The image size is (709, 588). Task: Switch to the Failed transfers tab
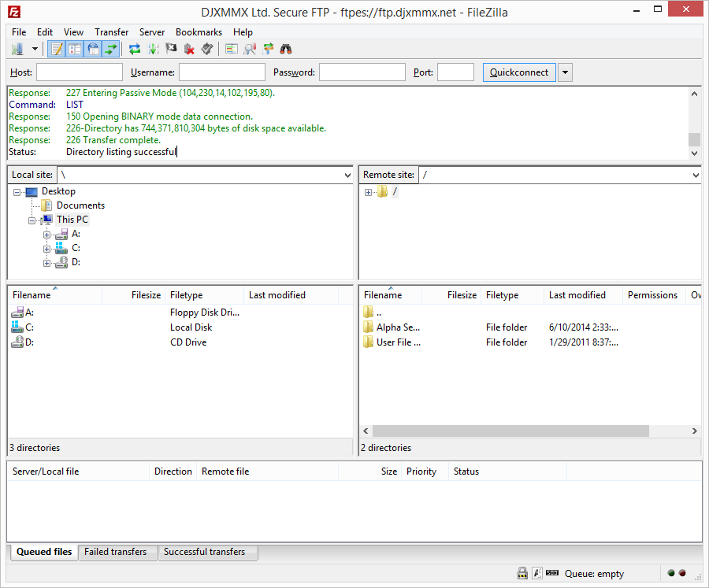(x=115, y=552)
